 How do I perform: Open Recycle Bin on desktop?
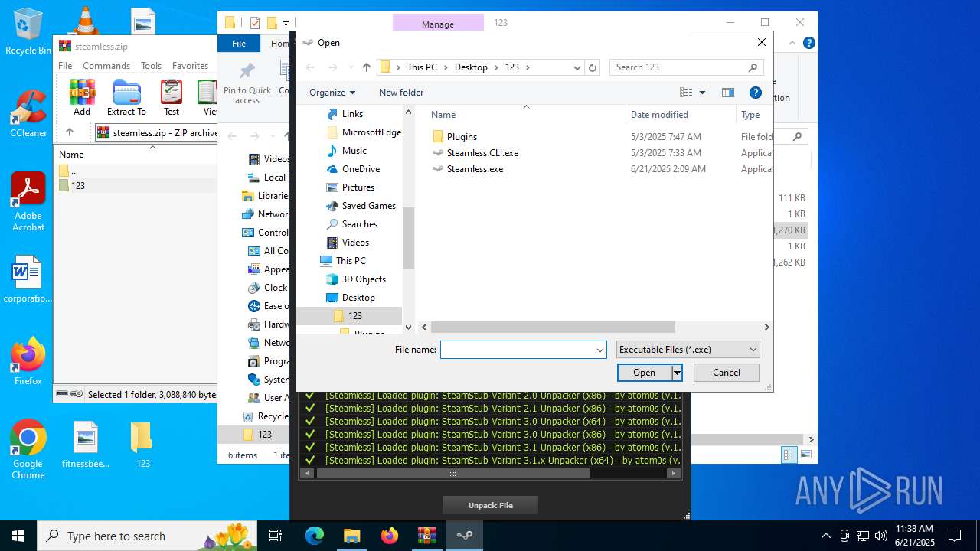pyautogui.click(x=28, y=32)
